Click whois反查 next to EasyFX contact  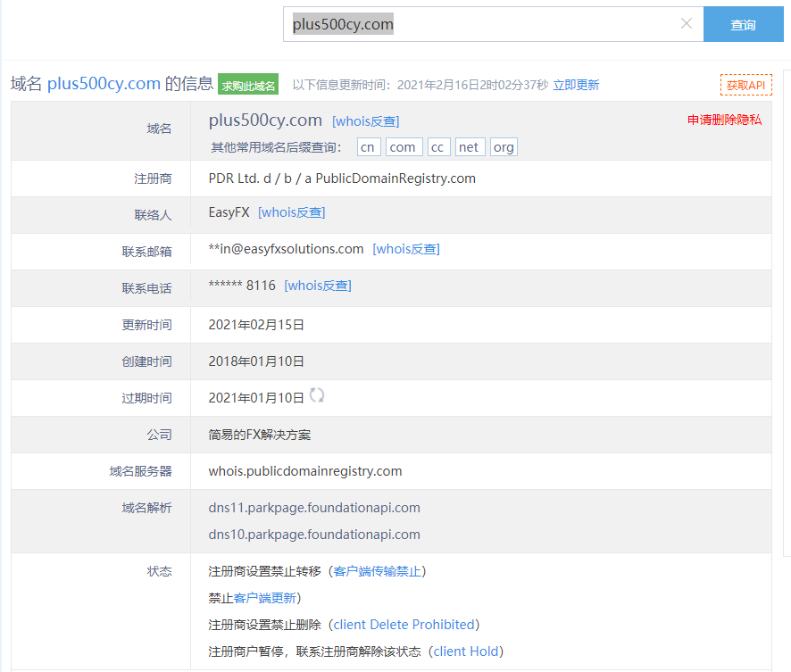(291, 212)
